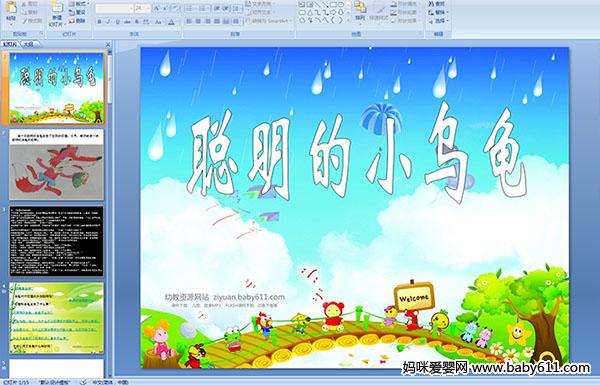Viewport: 600px width, 385px height.
Task: Select the oval shape in shapes gallery
Action: coord(341,5)
